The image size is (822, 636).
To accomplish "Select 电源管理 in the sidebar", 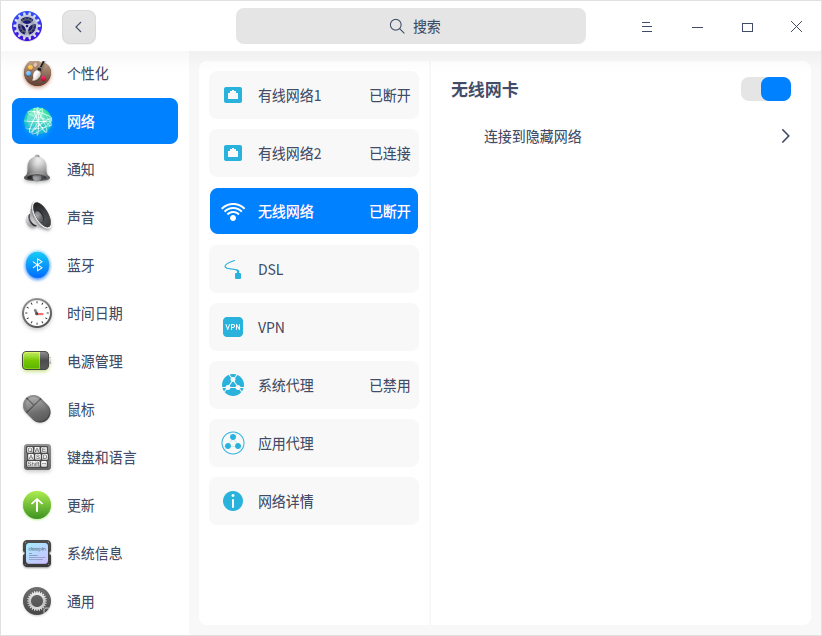I will coord(95,361).
